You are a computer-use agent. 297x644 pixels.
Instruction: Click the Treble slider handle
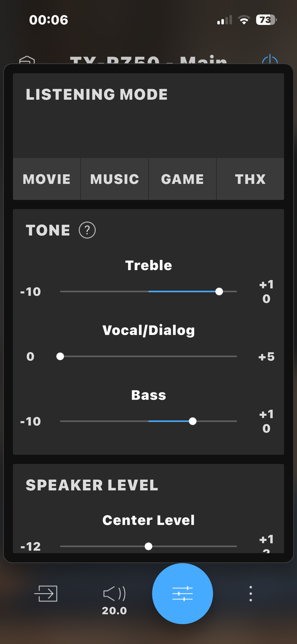(219, 291)
